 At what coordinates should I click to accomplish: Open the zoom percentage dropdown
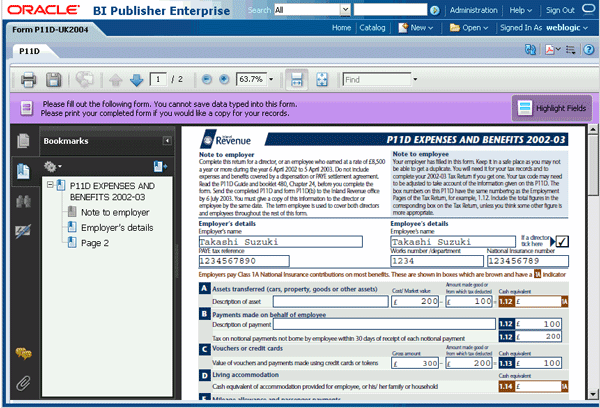pos(271,79)
